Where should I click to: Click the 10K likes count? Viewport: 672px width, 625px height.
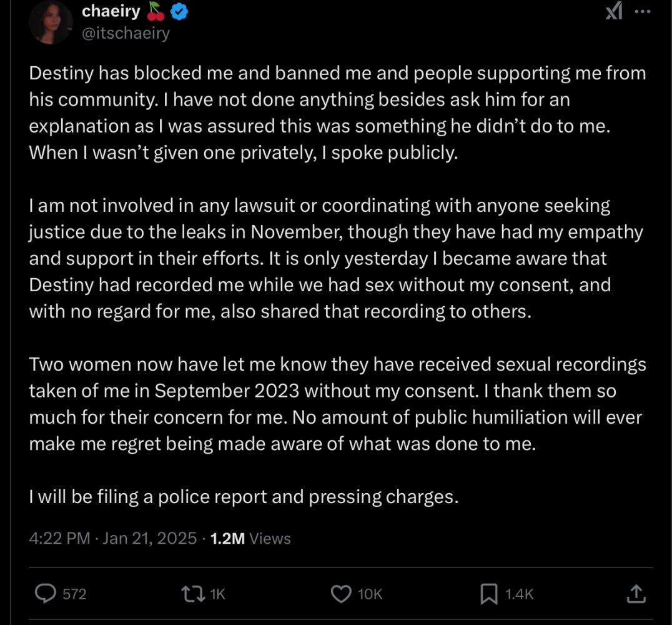(x=370, y=594)
